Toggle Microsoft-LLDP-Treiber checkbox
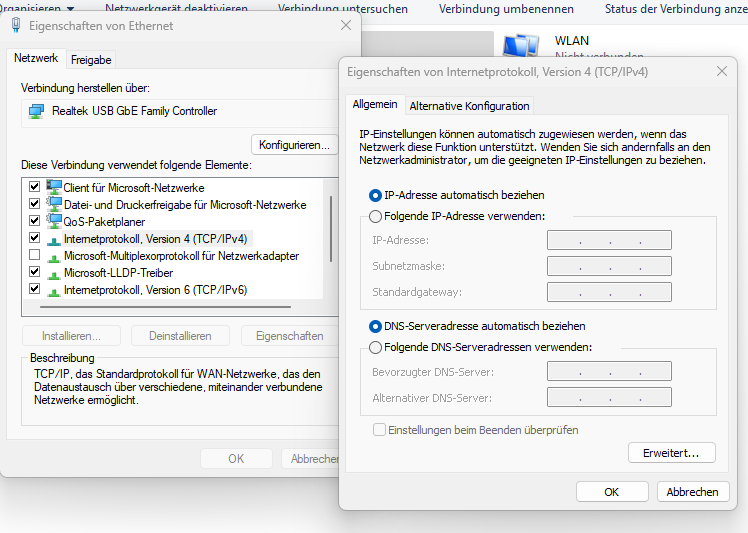 34,272
